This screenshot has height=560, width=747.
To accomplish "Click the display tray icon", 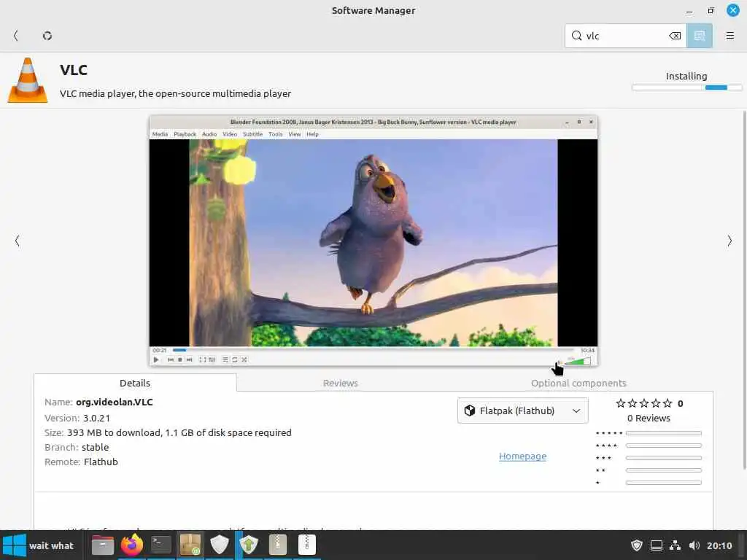I will pos(656,545).
